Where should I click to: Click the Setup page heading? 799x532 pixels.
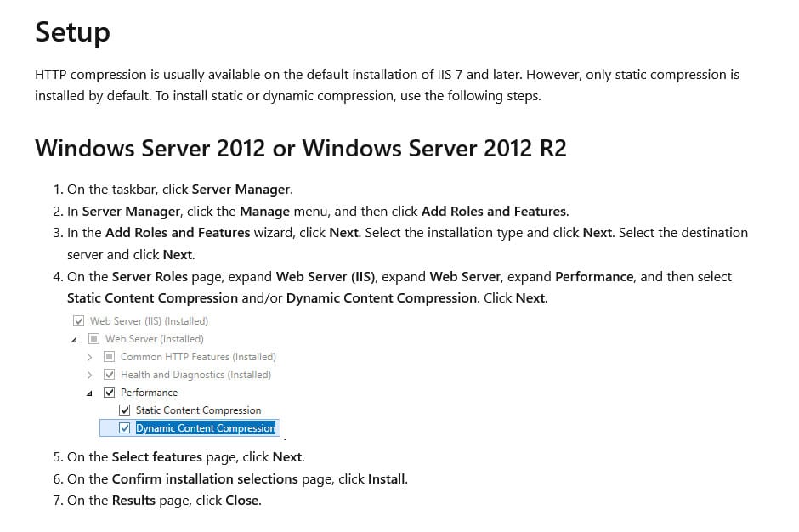(72, 32)
